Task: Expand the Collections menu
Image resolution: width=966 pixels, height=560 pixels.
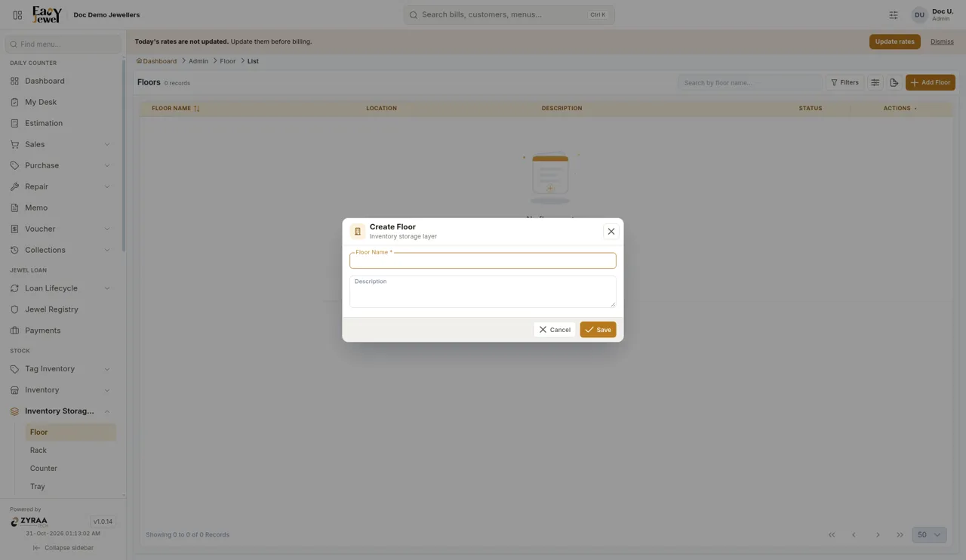Action: coord(60,250)
